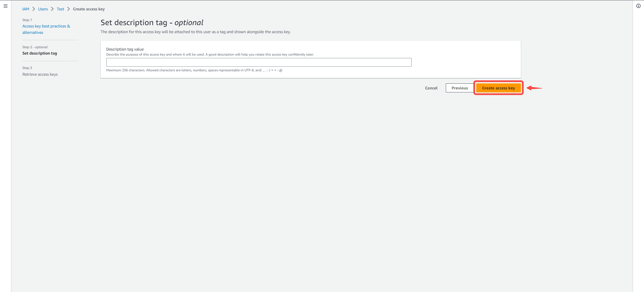Screen dimensions: 644x292
Task: Click Maximum 256 characters hint text
Action: [194, 70]
